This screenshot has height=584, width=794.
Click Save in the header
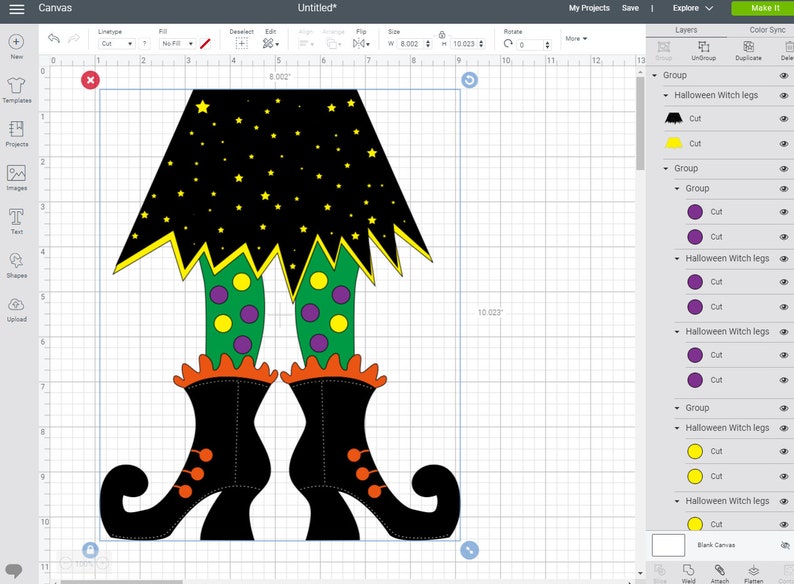pos(630,8)
